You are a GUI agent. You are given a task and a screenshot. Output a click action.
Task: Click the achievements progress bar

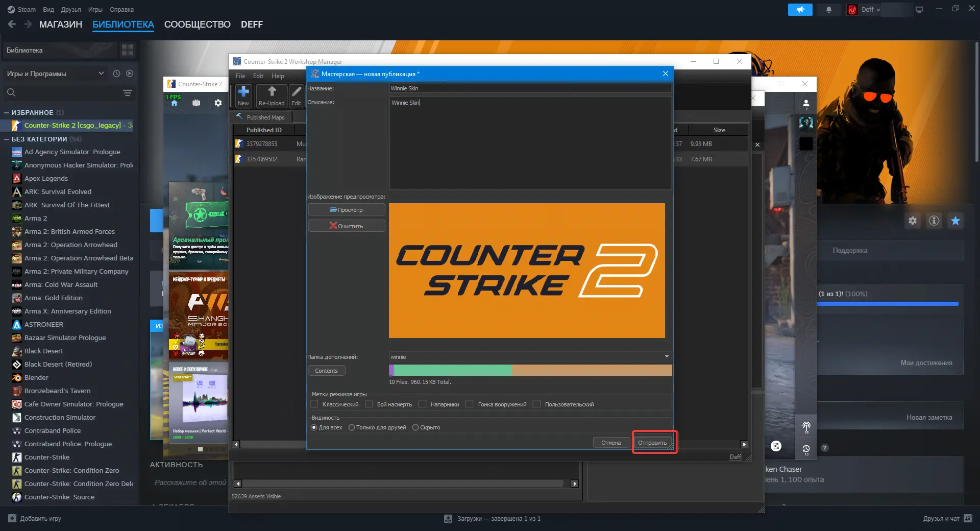tap(888, 304)
